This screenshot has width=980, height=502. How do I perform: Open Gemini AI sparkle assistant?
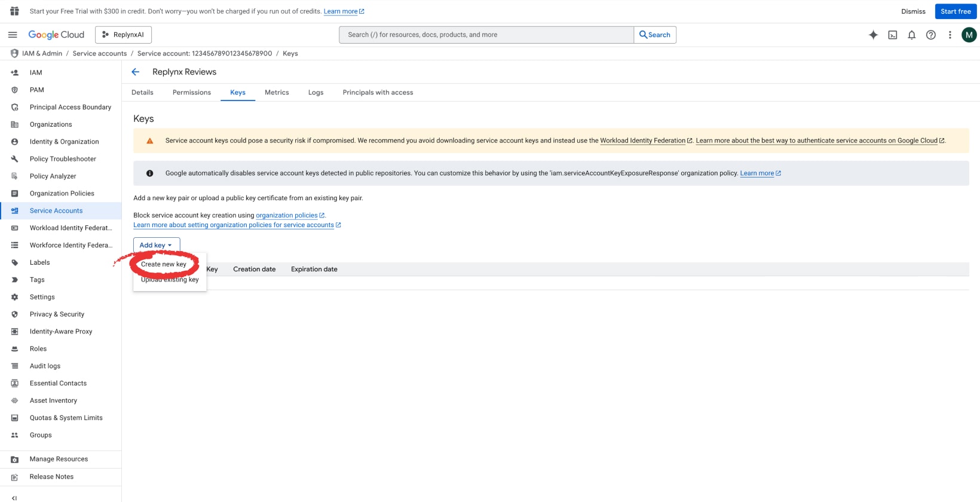(x=873, y=35)
